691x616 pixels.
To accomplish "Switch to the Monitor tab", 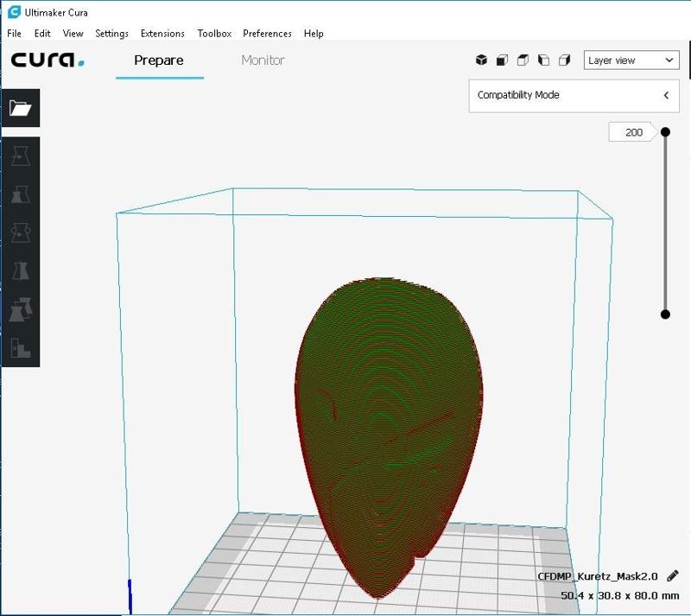I will 263,60.
